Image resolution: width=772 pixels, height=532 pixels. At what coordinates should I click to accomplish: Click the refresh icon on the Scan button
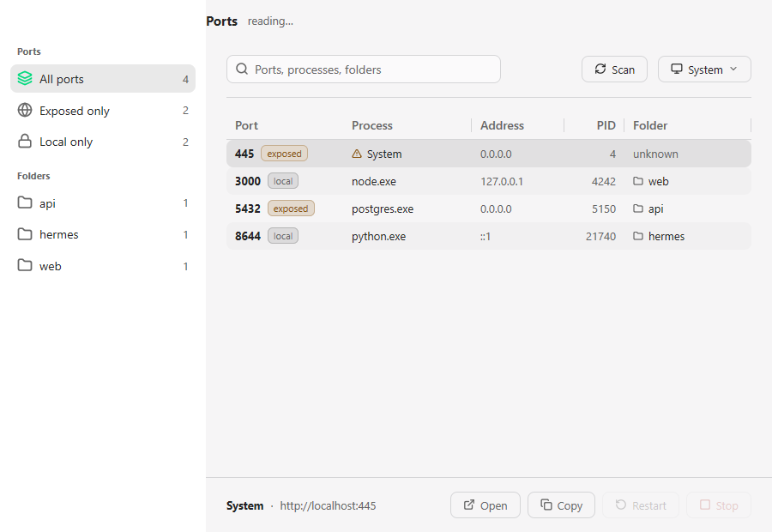click(x=600, y=69)
